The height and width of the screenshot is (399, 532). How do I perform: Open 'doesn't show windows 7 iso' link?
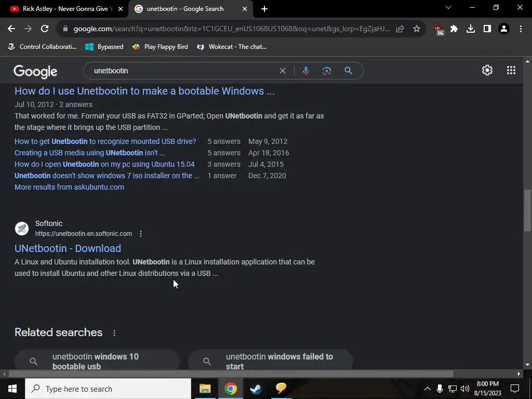pos(107,176)
